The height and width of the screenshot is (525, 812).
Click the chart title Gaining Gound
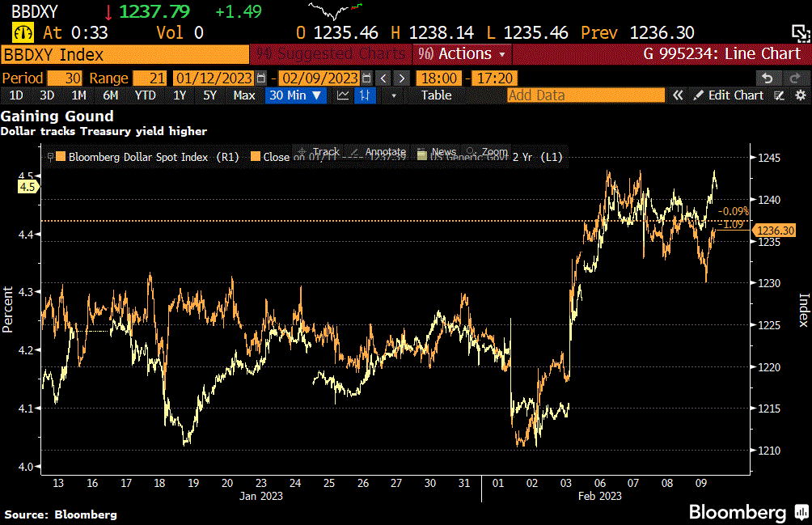pos(57,116)
